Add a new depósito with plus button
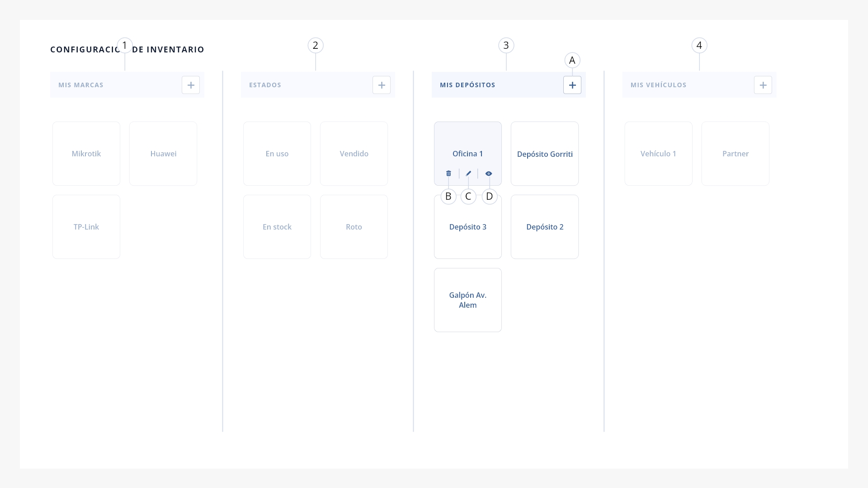868x488 pixels. [572, 85]
